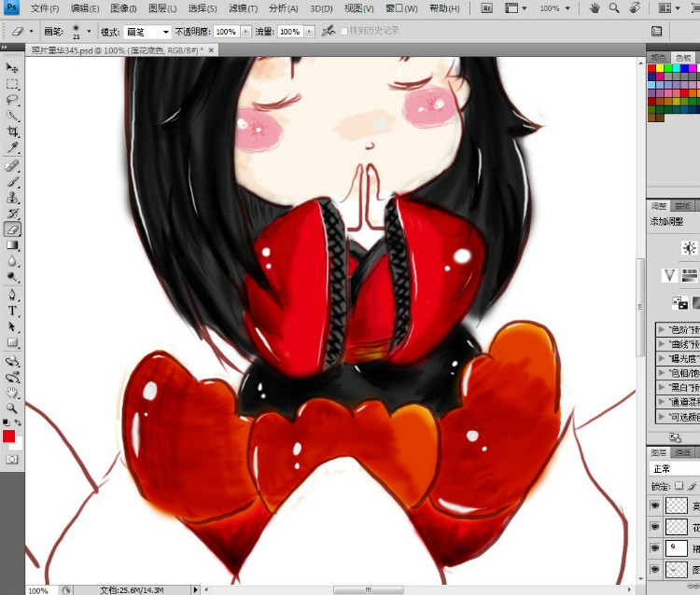Screen dimensions: 700x595
Task: Select the Lasso tool
Action: tap(12, 100)
